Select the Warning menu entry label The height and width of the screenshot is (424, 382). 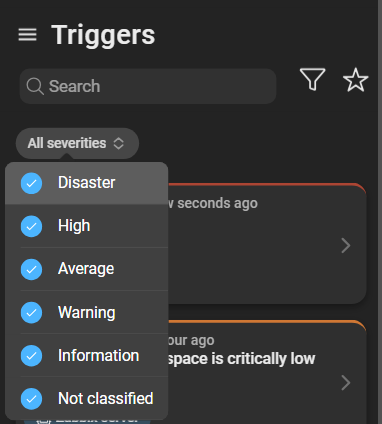coord(87,313)
